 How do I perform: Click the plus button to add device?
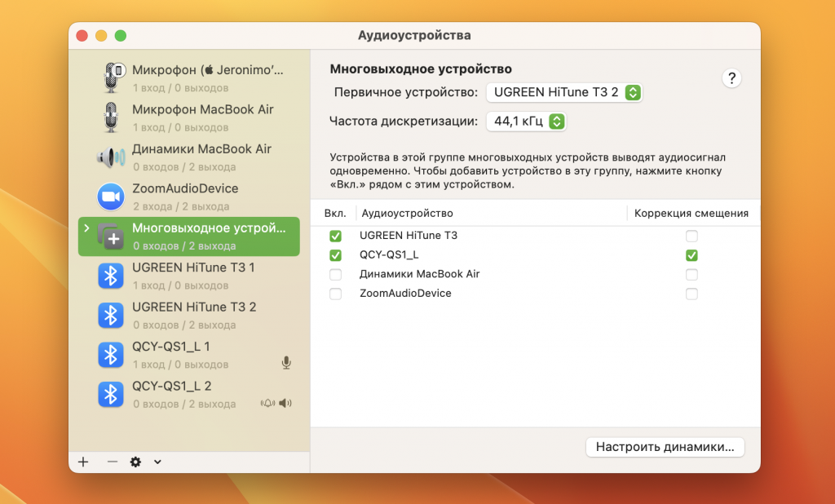[83, 462]
